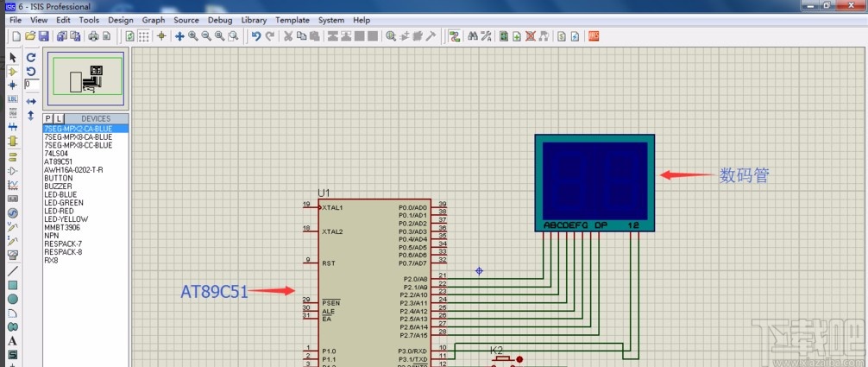Toggle the grid display
Viewport: 868px width, 367px height.
click(143, 36)
